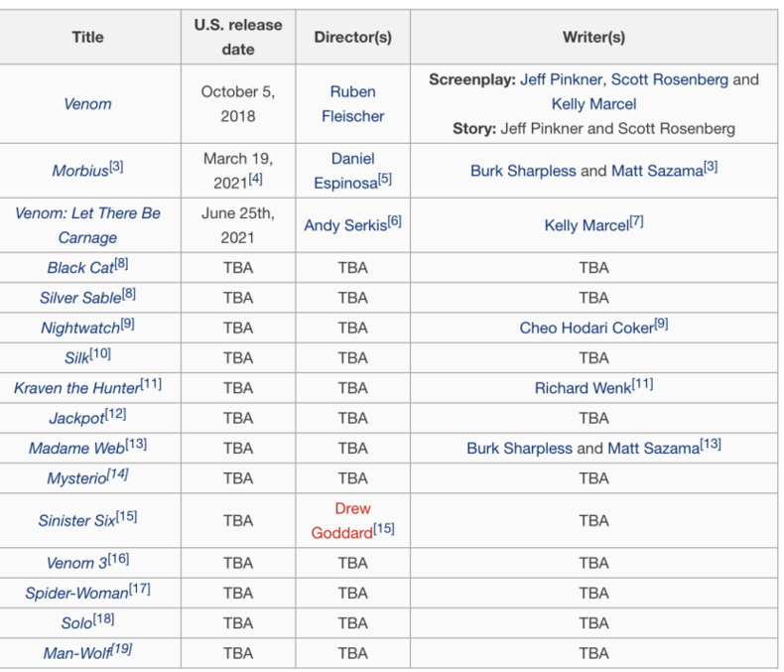The width and height of the screenshot is (784, 672).
Task: Open the Morbius title link
Action: tap(80, 171)
